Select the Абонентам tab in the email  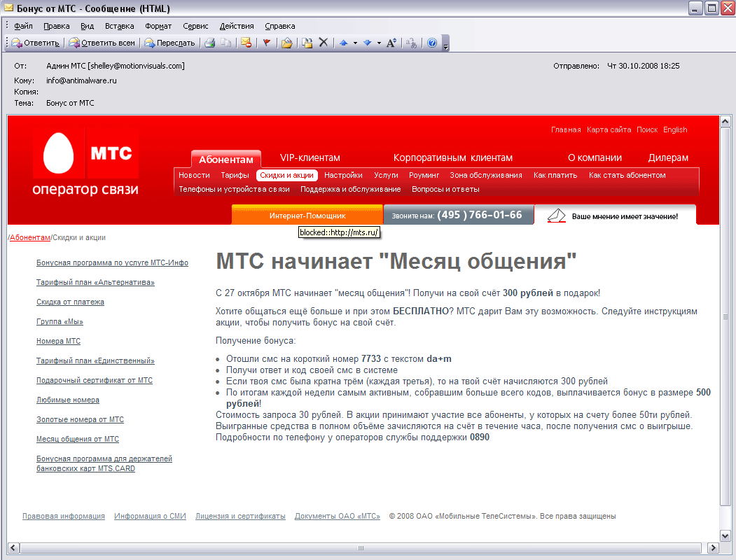tap(225, 160)
